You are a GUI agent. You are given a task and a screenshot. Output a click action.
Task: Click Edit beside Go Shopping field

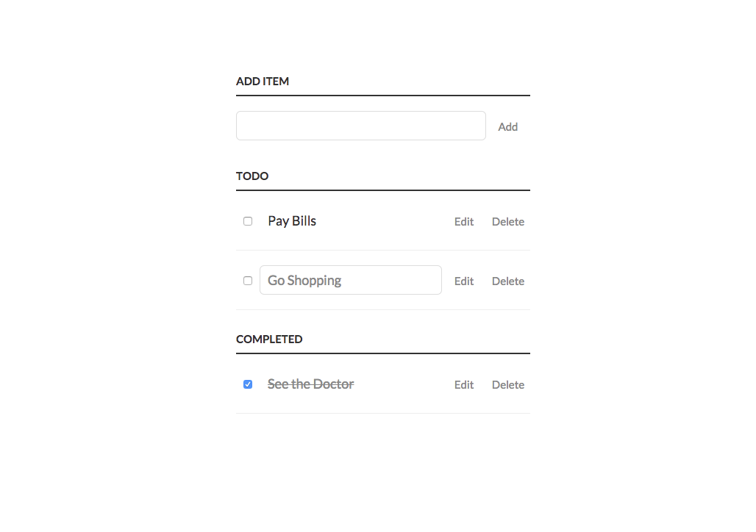click(x=464, y=281)
